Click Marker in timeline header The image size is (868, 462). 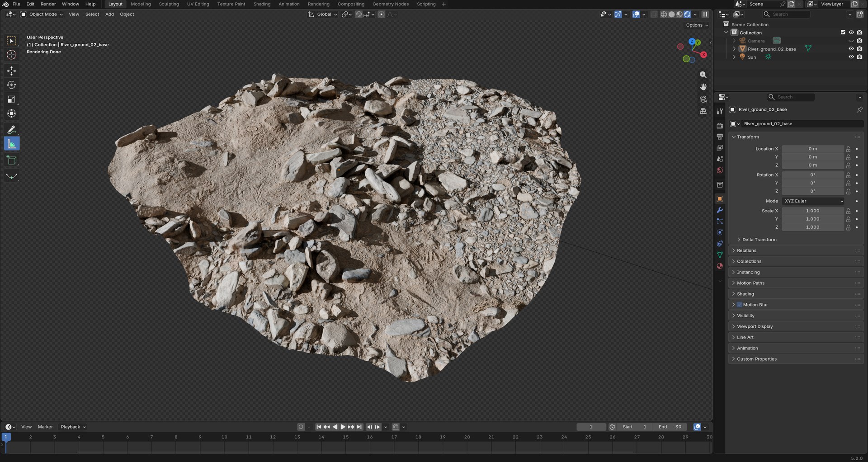[x=45, y=427]
